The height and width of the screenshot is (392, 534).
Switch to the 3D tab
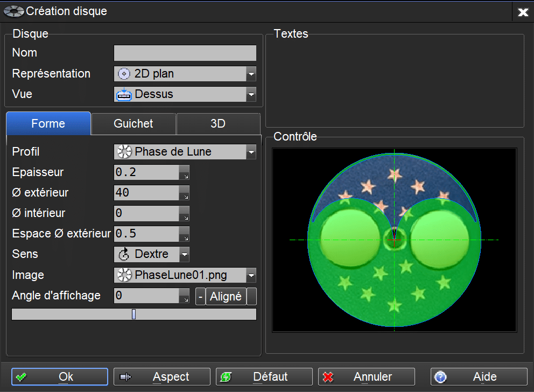click(218, 123)
